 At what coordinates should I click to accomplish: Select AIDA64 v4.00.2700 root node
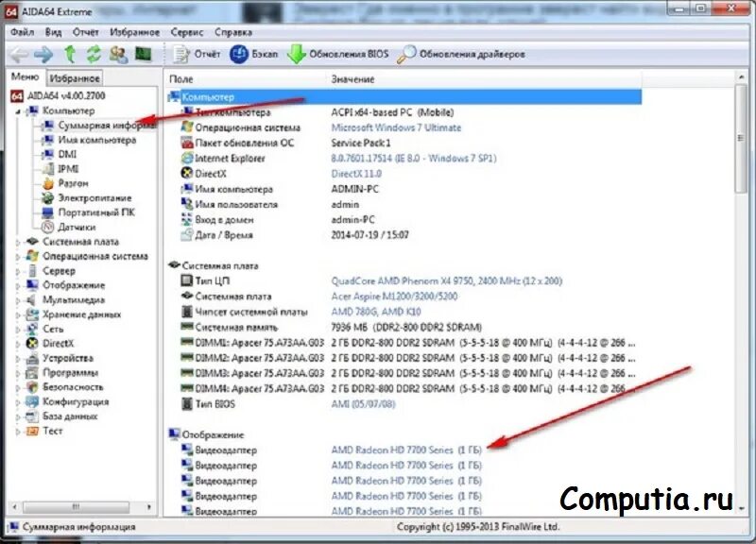coord(58,96)
